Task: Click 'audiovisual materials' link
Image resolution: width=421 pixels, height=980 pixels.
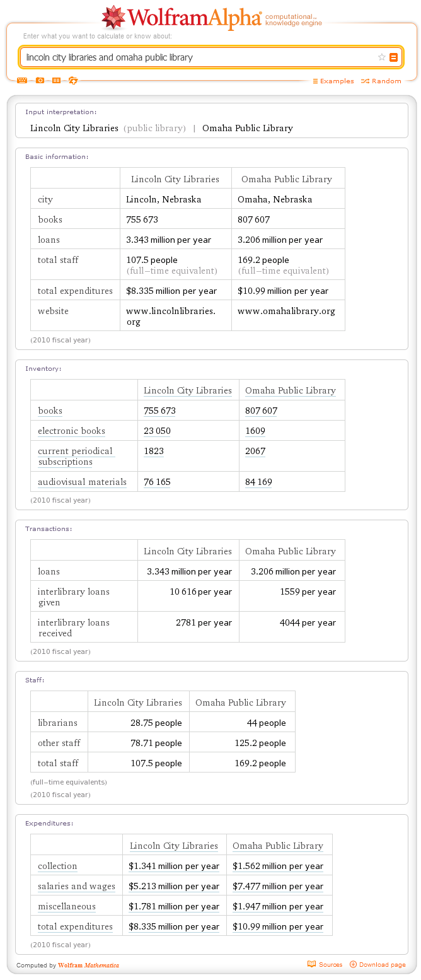Action: coord(82,482)
